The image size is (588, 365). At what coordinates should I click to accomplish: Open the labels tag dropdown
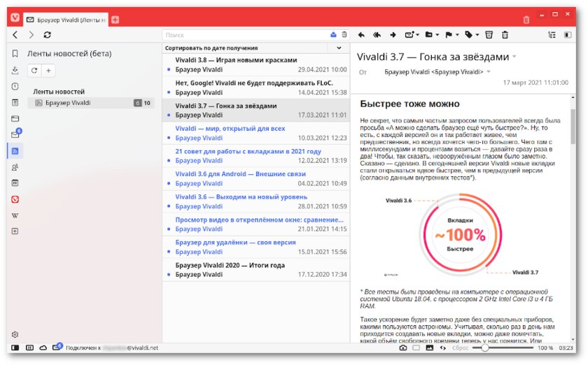point(477,35)
